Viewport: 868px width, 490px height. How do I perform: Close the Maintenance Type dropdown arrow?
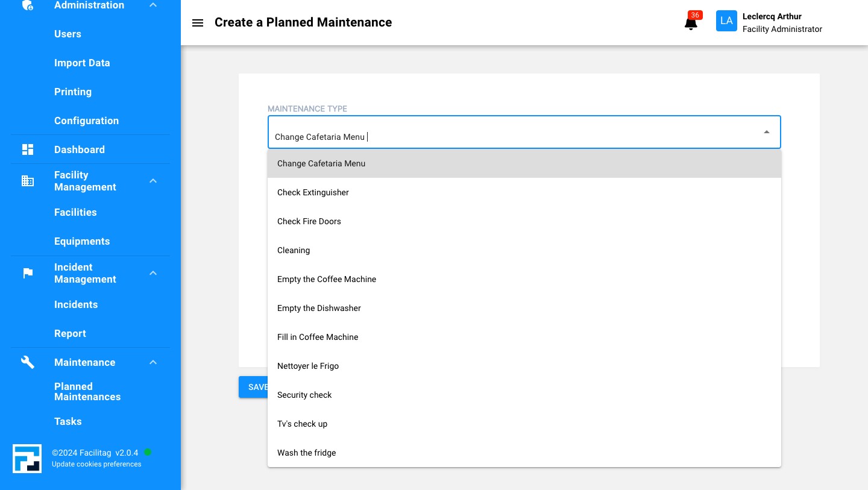766,132
